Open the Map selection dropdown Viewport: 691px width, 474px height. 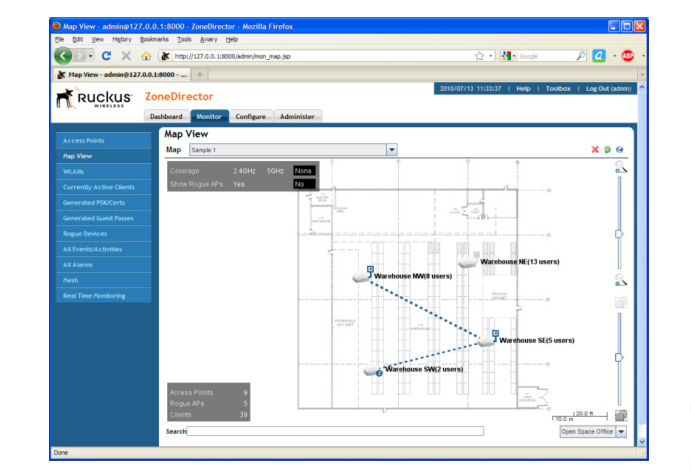[392, 150]
